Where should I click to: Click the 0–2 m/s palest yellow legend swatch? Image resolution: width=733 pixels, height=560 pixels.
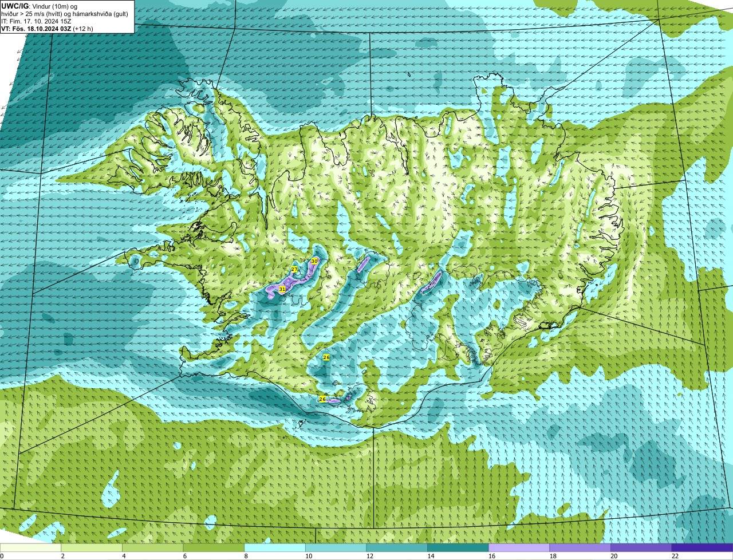[30, 547]
